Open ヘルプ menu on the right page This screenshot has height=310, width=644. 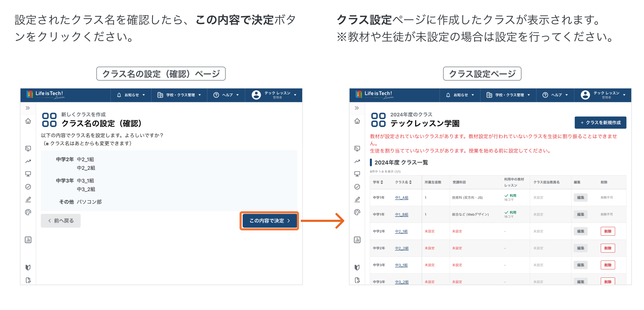tap(555, 95)
